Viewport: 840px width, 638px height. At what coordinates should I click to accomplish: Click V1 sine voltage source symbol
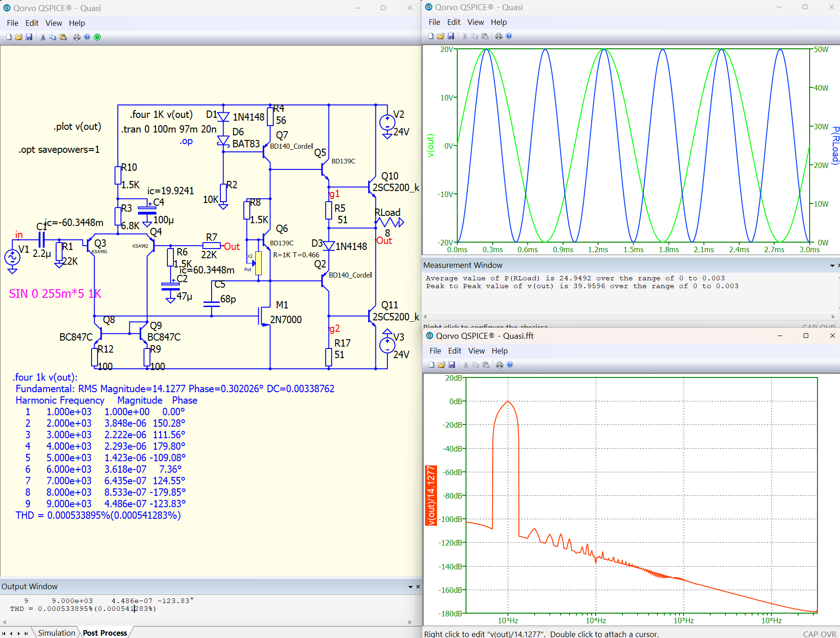[12, 257]
